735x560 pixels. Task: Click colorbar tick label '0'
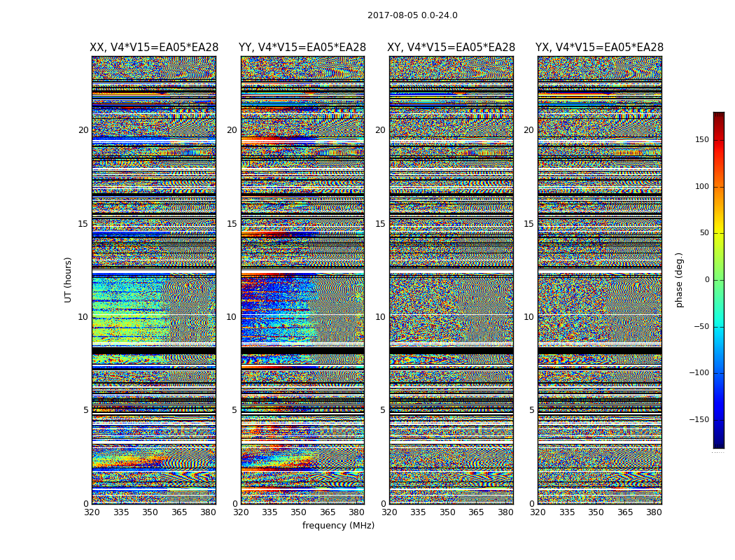click(x=707, y=280)
